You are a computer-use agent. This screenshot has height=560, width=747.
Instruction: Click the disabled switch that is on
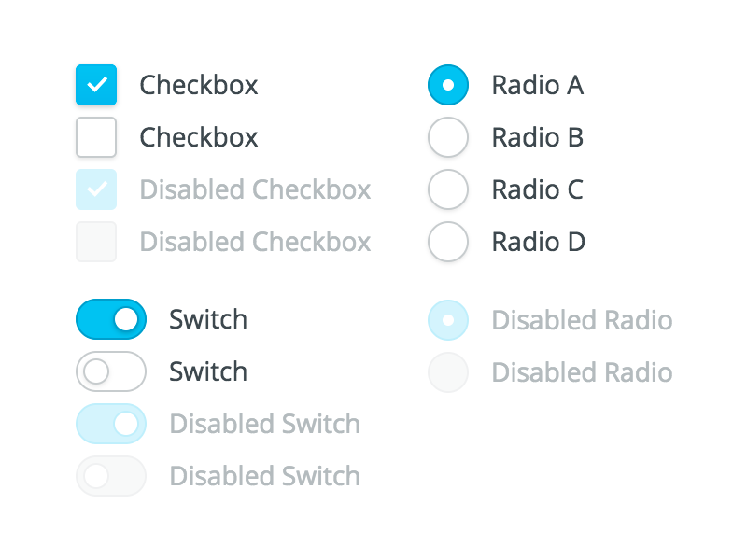pos(111,424)
